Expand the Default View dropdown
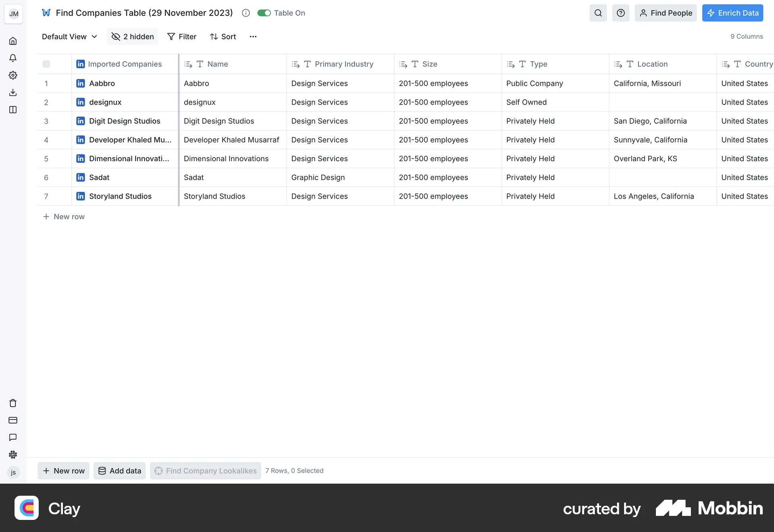Image resolution: width=774 pixels, height=532 pixels. (x=70, y=37)
